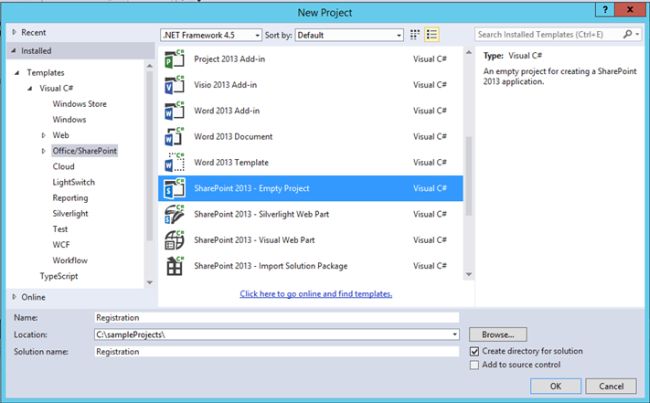This screenshot has width=650, height=403.
Task: Select the WCF category
Action: coord(61,245)
